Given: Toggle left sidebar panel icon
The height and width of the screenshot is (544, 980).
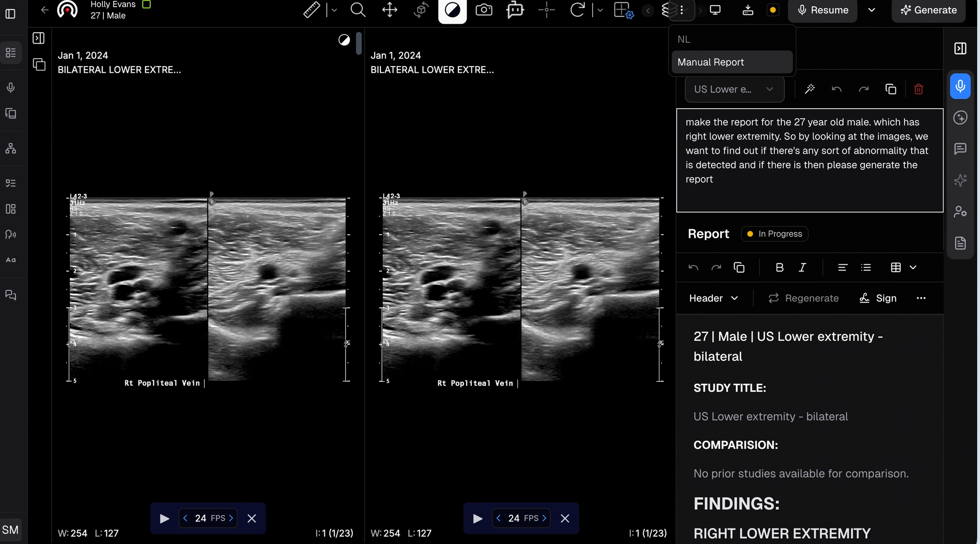Looking at the screenshot, I should (10, 14).
